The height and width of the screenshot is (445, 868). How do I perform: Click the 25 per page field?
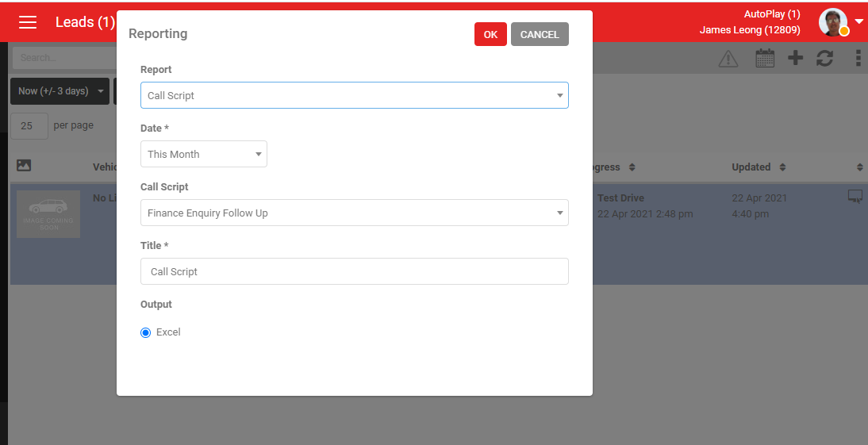coord(29,125)
